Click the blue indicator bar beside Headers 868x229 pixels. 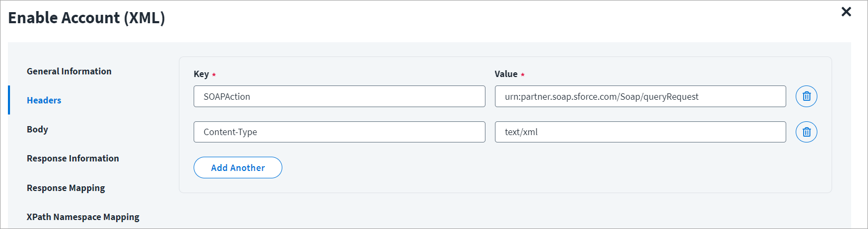coord(9,100)
